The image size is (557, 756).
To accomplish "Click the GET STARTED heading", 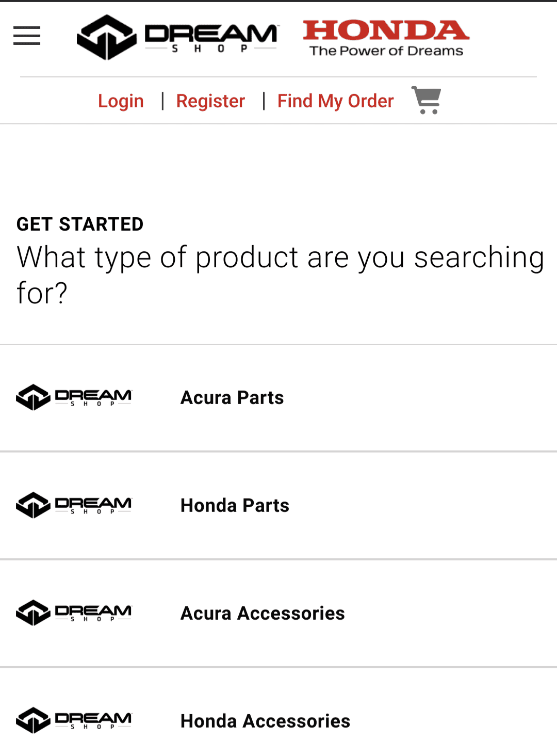I will tap(79, 224).
